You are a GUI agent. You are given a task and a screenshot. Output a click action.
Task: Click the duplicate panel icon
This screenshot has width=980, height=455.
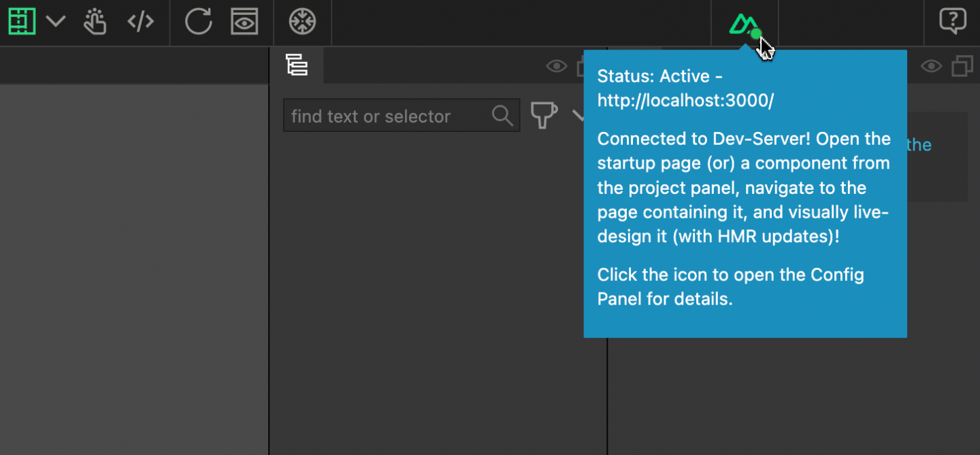click(962, 66)
